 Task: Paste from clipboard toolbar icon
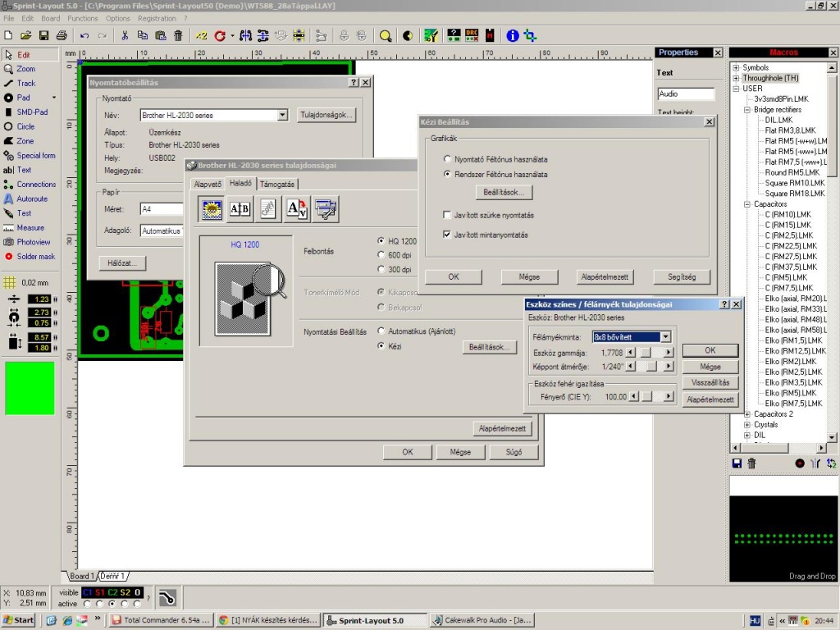[x=160, y=36]
